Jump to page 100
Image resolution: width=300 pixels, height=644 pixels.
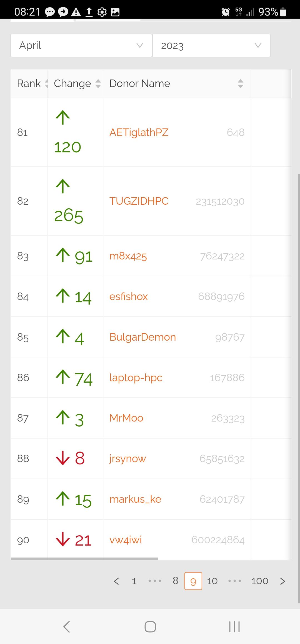[260, 581]
